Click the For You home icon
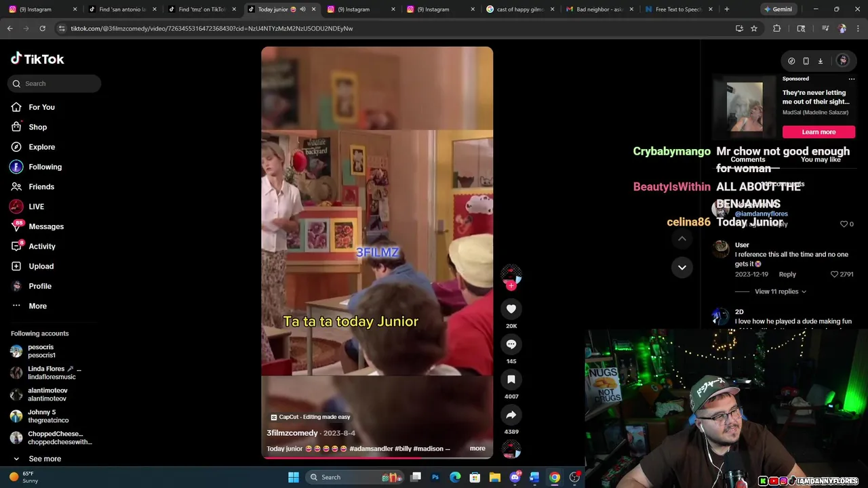Screen dimensions: 868x488 click(x=16, y=107)
